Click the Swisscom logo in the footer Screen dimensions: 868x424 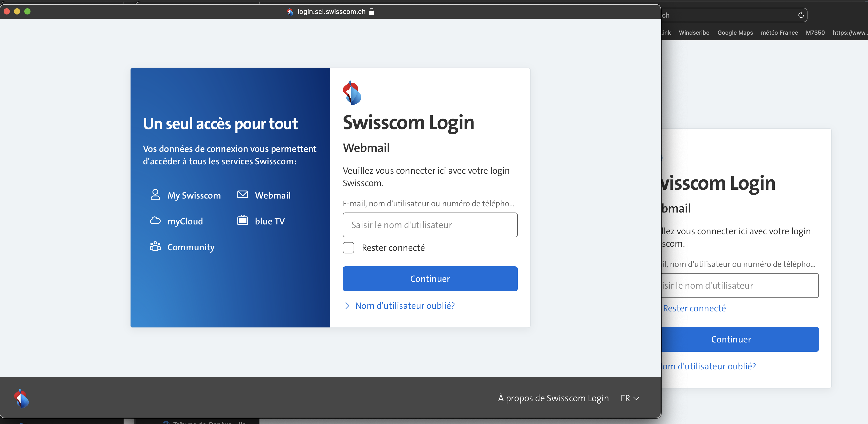coord(21,398)
